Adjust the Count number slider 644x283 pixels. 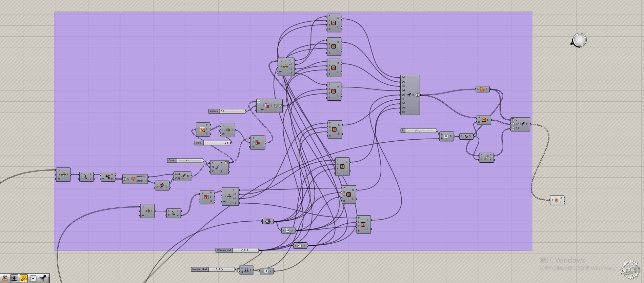pyautogui.click(x=185, y=160)
